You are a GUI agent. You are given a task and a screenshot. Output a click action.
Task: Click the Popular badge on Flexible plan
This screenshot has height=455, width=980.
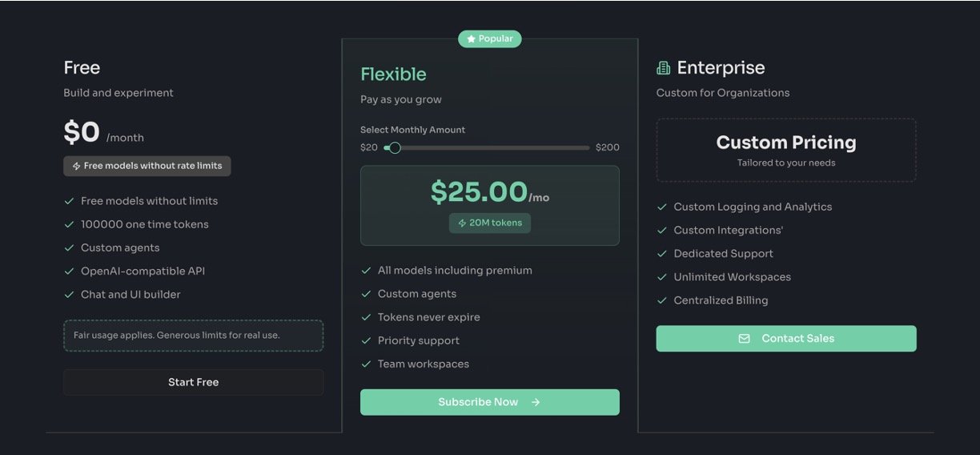click(x=489, y=38)
